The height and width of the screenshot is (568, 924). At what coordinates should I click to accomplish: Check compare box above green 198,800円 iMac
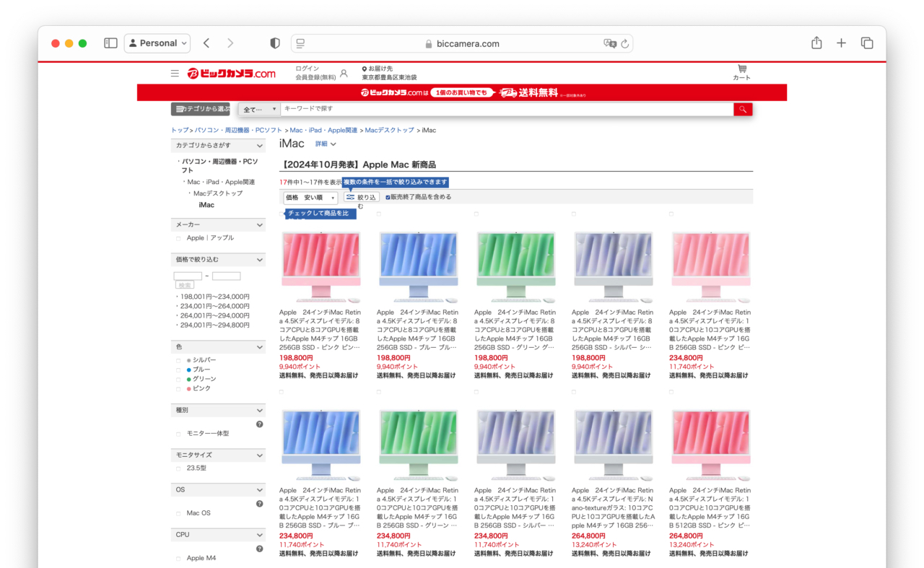(x=476, y=214)
